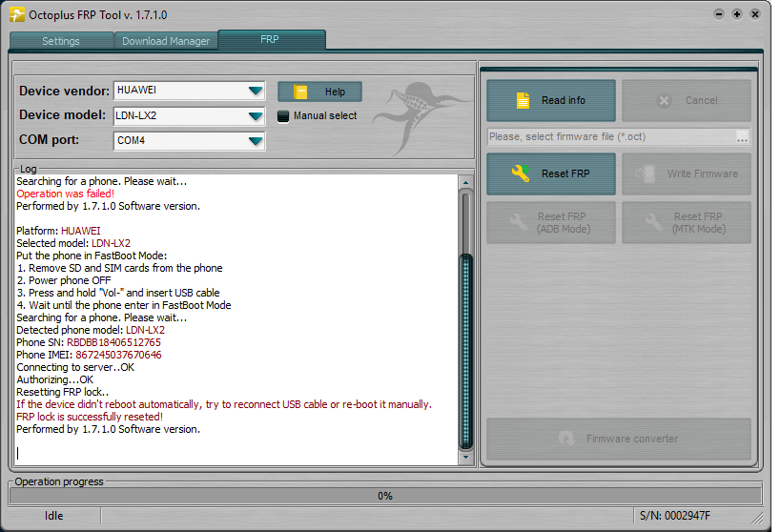Click the Reset FRP (ADB Mode) button
Screen dimensions: 781x532
point(551,223)
